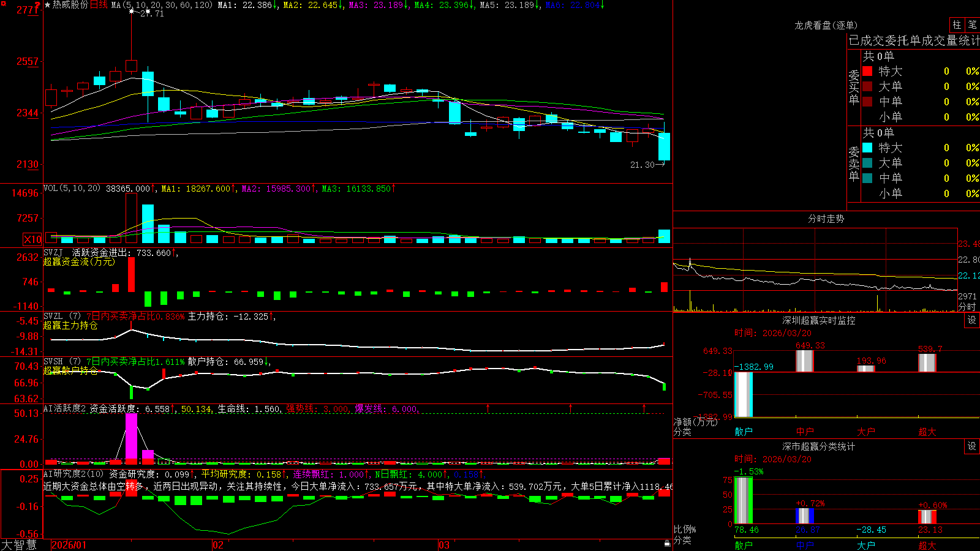Image resolution: width=980 pixels, height=551 pixels.
Task: Click the 净额(万元) axis label
Action: (695, 422)
